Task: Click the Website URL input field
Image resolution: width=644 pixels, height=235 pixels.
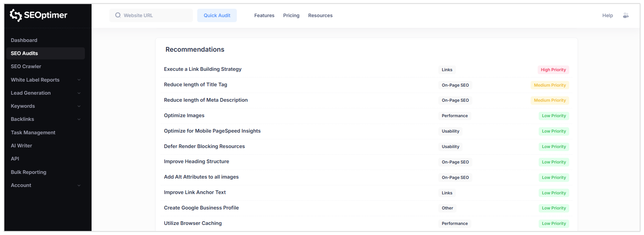Action: point(151,15)
